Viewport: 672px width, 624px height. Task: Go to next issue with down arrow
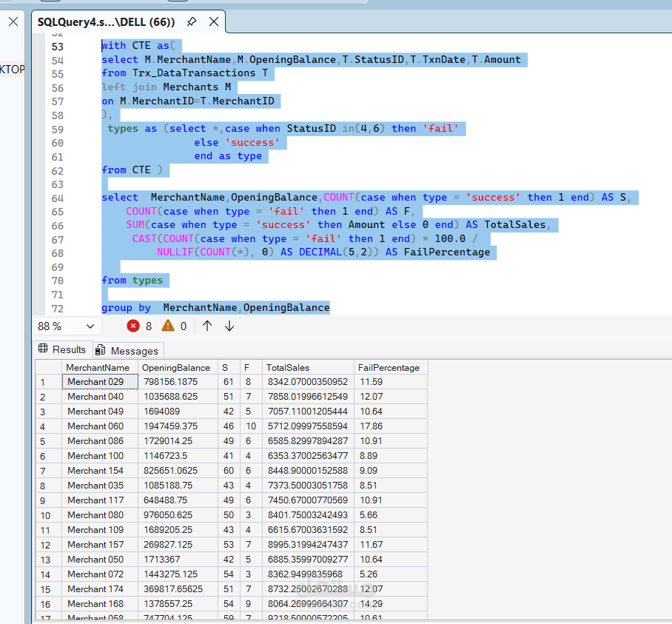pos(229,326)
